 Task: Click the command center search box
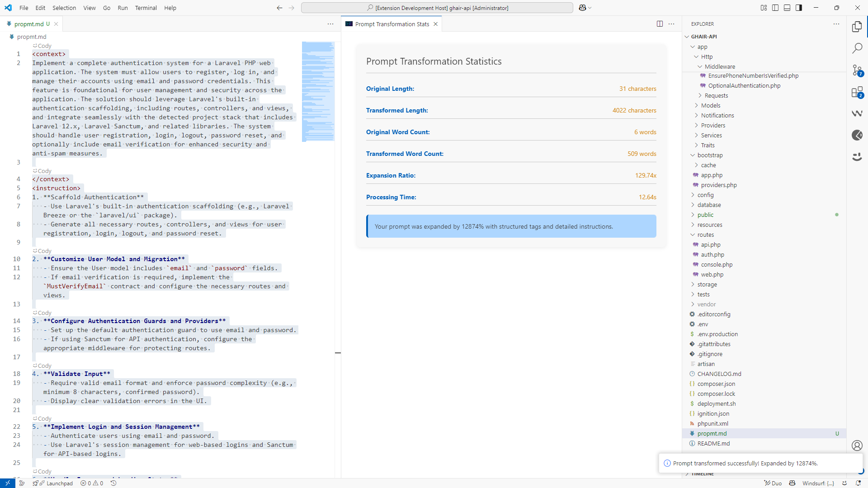(437, 8)
